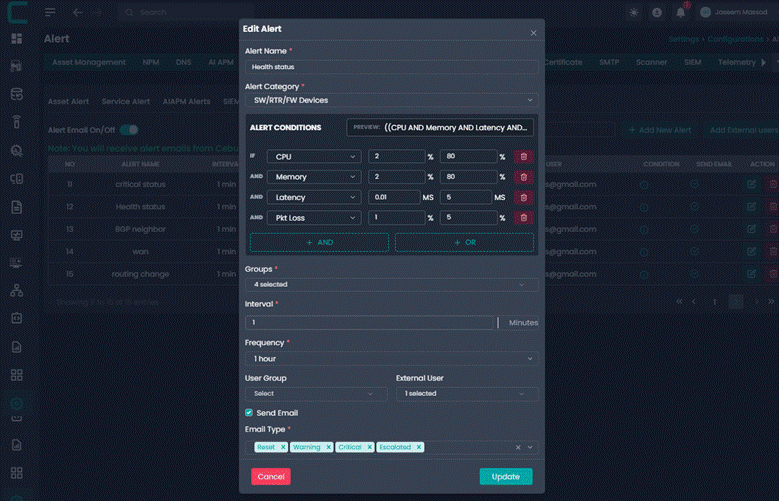Close the Edit Alert dialog
This screenshot has height=501, width=779.
[534, 33]
